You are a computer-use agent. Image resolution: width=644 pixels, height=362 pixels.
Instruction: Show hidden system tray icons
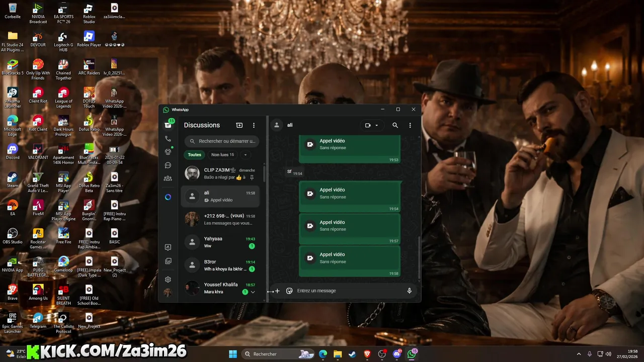click(x=579, y=354)
